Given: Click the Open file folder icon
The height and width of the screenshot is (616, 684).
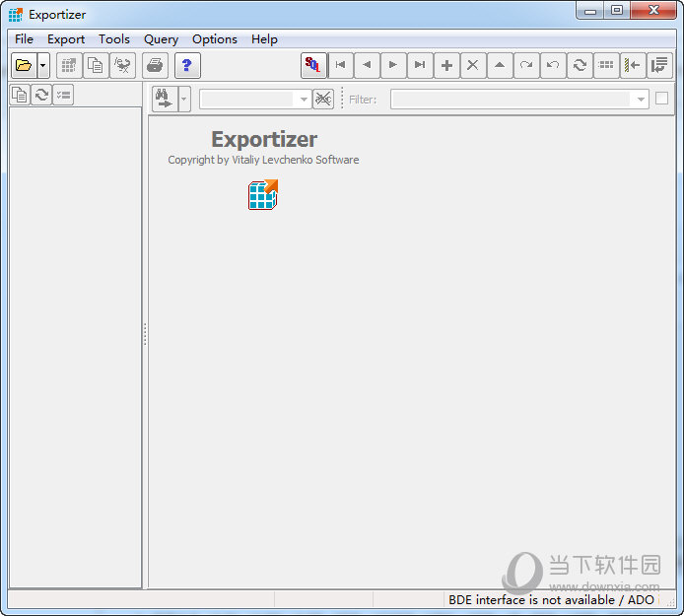Looking at the screenshot, I should pyautogui.click(x=24, y=65).
